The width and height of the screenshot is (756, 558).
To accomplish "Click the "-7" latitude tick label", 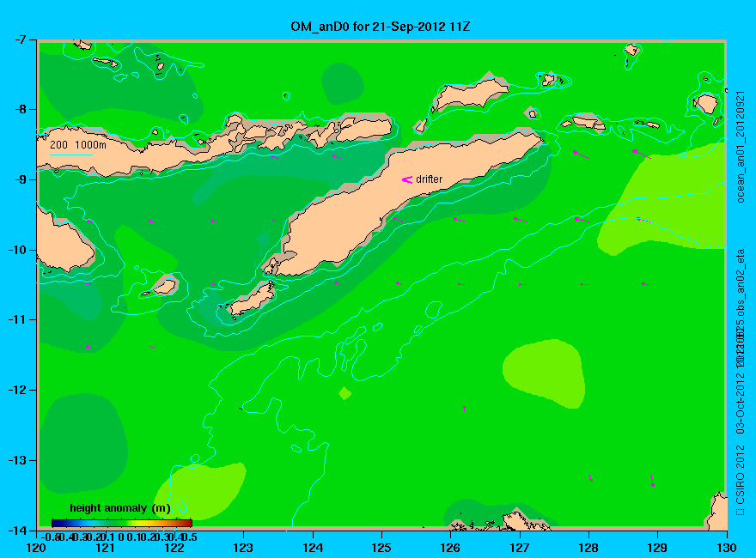I will pos(21,39).
